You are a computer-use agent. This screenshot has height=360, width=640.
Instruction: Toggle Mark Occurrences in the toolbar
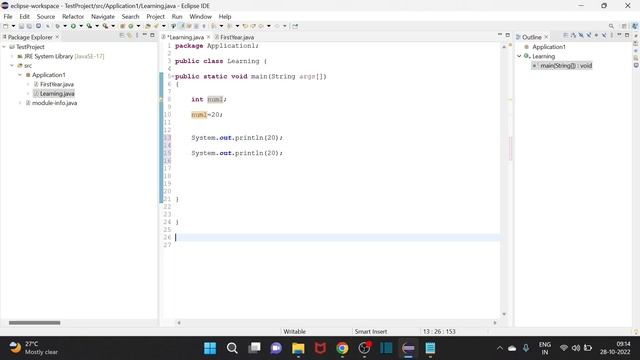point(182,26)
